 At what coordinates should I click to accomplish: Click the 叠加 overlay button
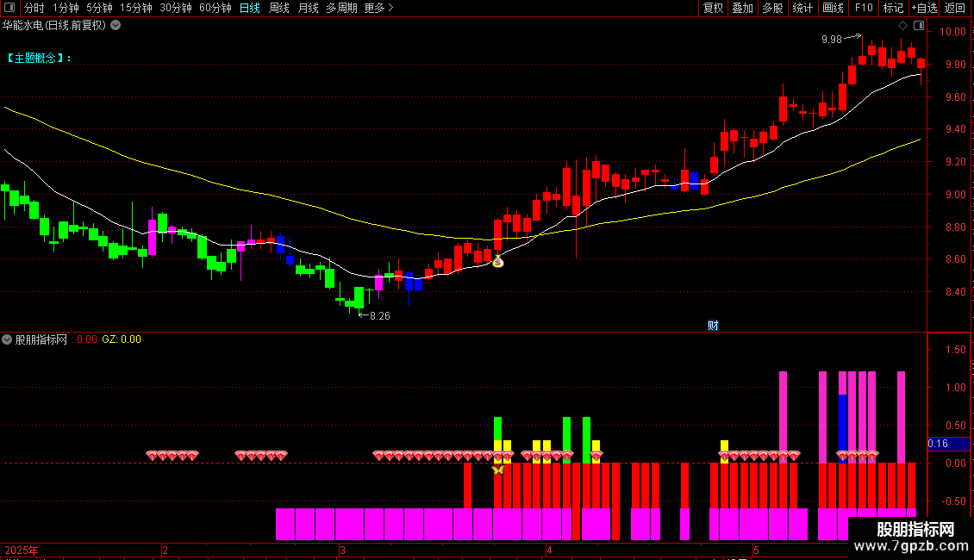click(x=742, y=8)
